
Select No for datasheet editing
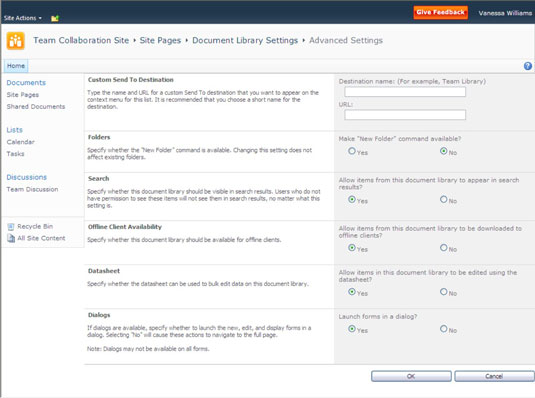443,292
